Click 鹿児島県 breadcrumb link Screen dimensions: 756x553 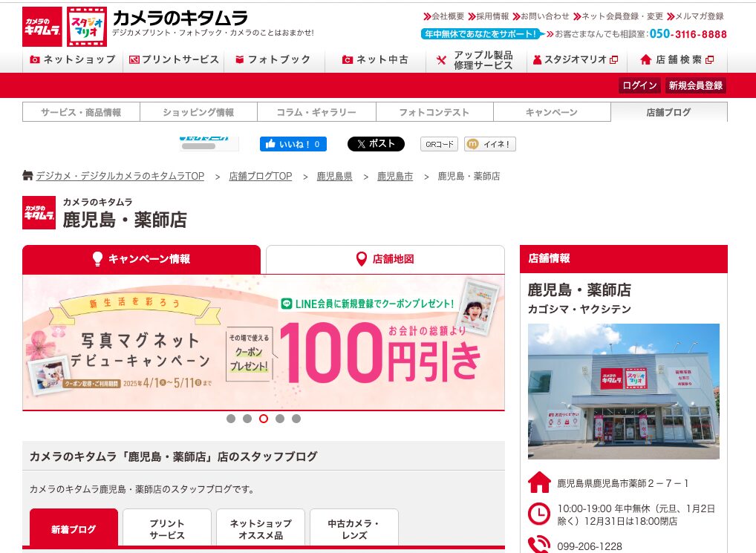335,177
